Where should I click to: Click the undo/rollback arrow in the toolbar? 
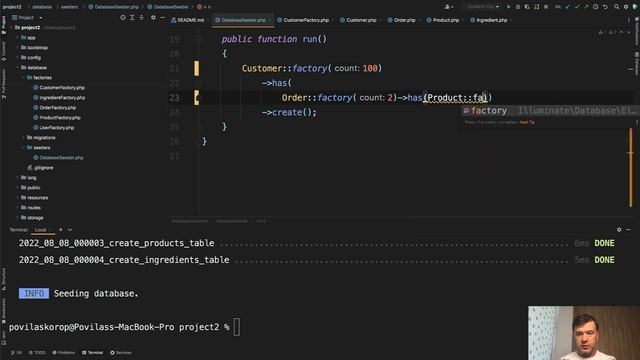click(x=605, y=7)
